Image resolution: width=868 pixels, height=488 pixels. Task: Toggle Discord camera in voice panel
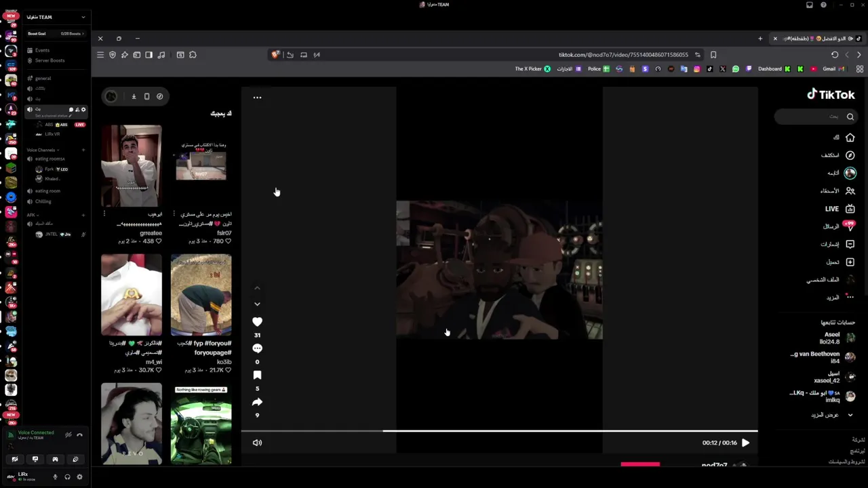15,459
